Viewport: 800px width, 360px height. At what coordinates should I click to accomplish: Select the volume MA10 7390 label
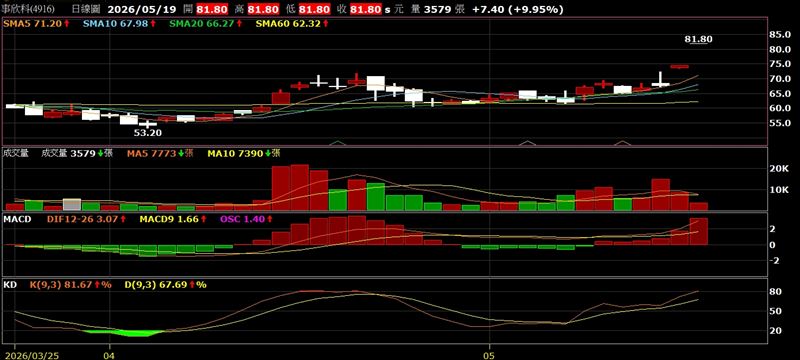[x=244, y=152]
